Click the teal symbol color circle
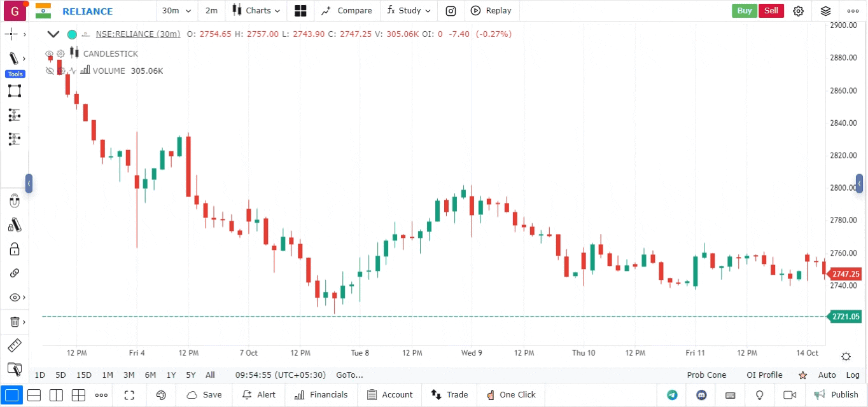Viewport: 868px width, 407px height. (72, 34)
